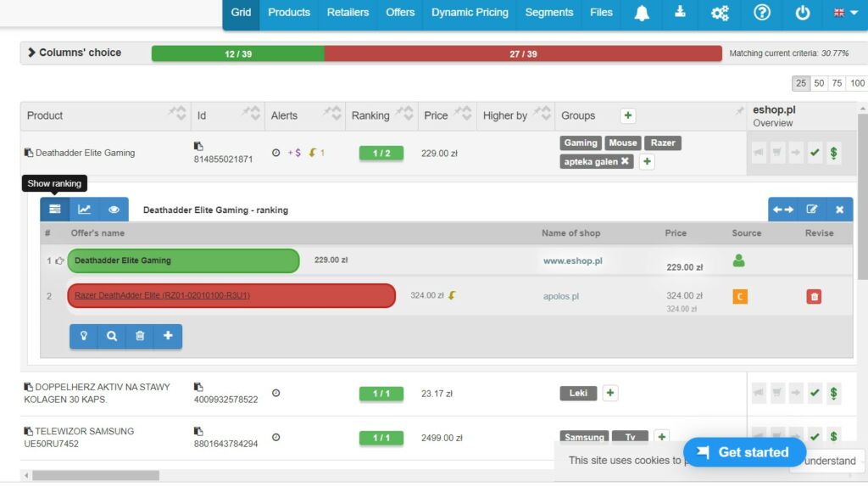
Task: Open the help question mark icon
Action: pyautogui.click(x=762, y=12)
